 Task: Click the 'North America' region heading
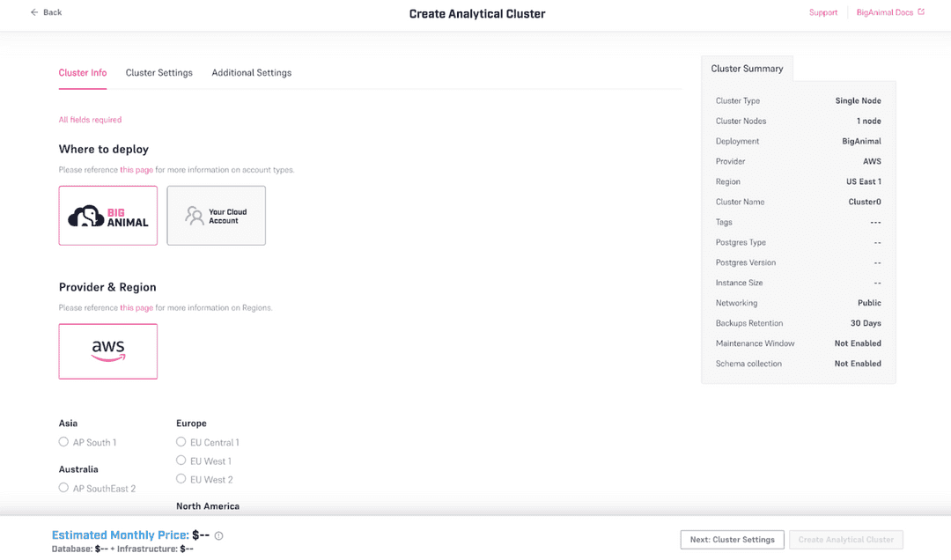[208, 506]
